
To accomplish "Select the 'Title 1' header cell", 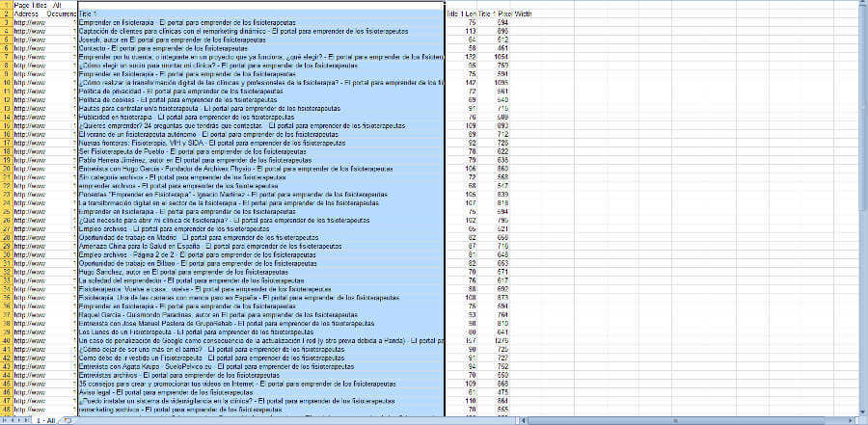I will 260,13.
